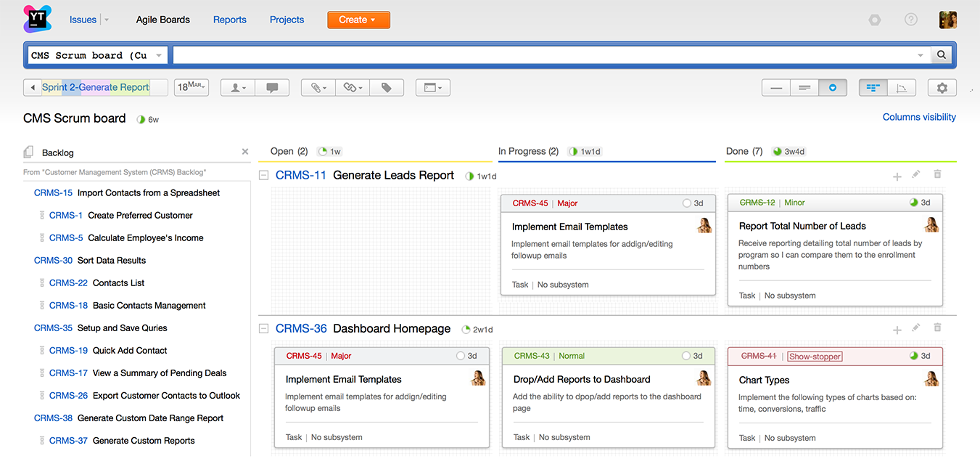The image size is (980, 472).
Task: Delete the CRMS-36 swimlane with the trash icon
Action: tap(937, 328)
